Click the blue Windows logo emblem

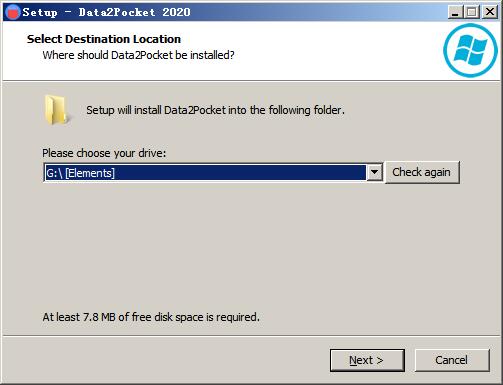(470, 50)
